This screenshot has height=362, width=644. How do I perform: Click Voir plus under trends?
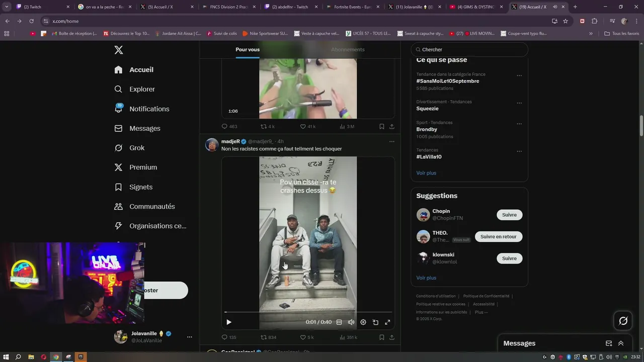tap(426, 173)
